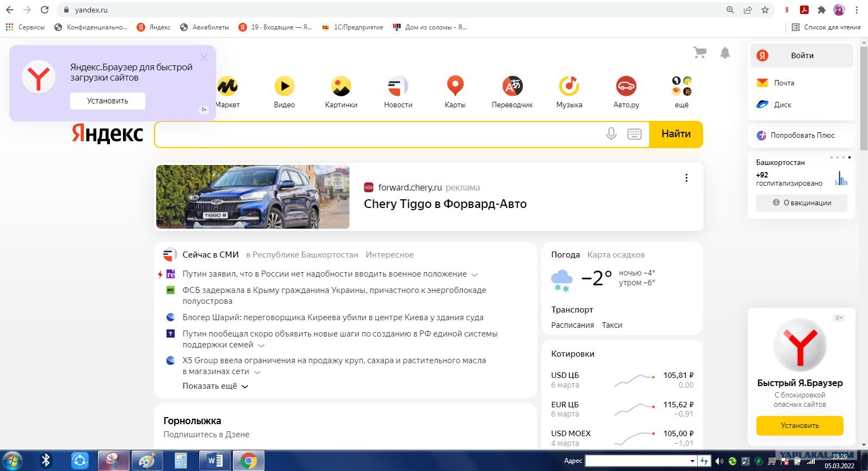Screen dimensions: 868x471
Task: Open the Chrome profile avatar
Action: point(839,10)
